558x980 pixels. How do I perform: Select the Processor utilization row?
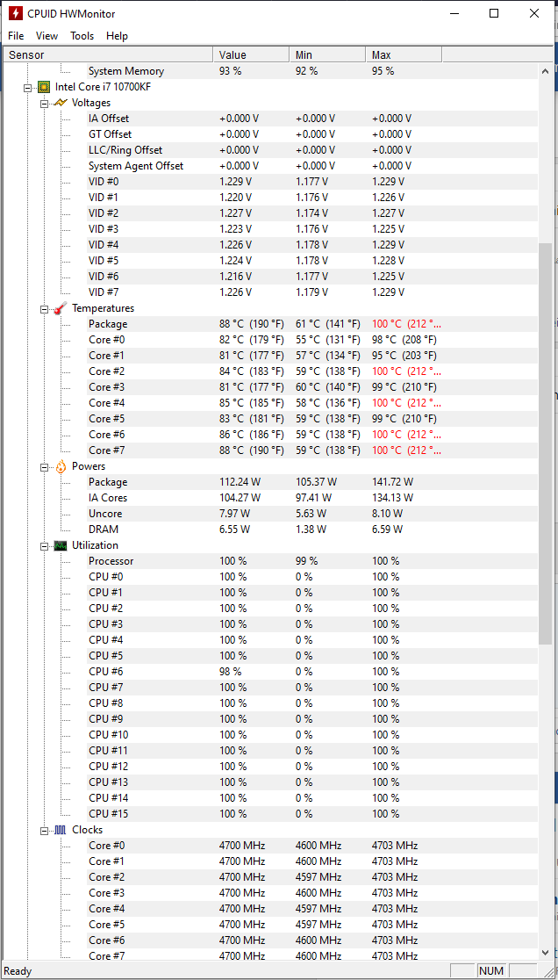point(312,561)
